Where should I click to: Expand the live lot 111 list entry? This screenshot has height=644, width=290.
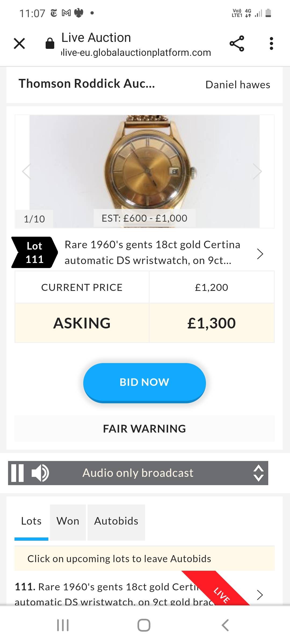point(260,595)
